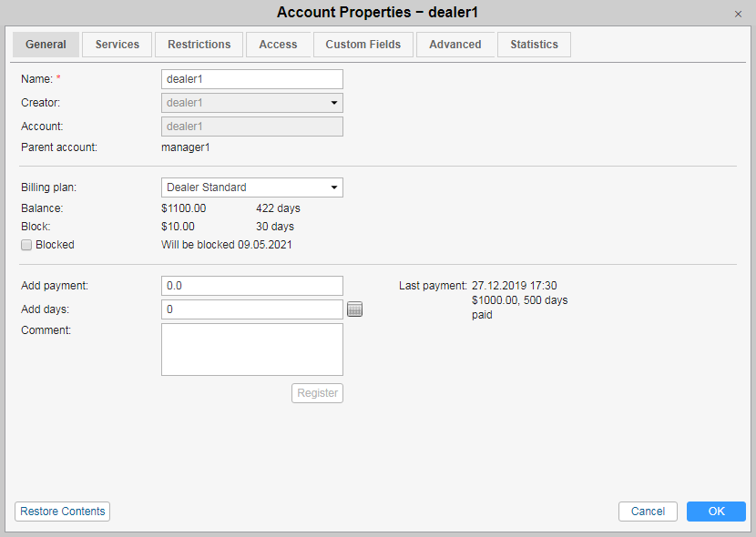Toggle the Blocked checkbox
This screenshot has height=537, width=756.
tap(26, 245)
